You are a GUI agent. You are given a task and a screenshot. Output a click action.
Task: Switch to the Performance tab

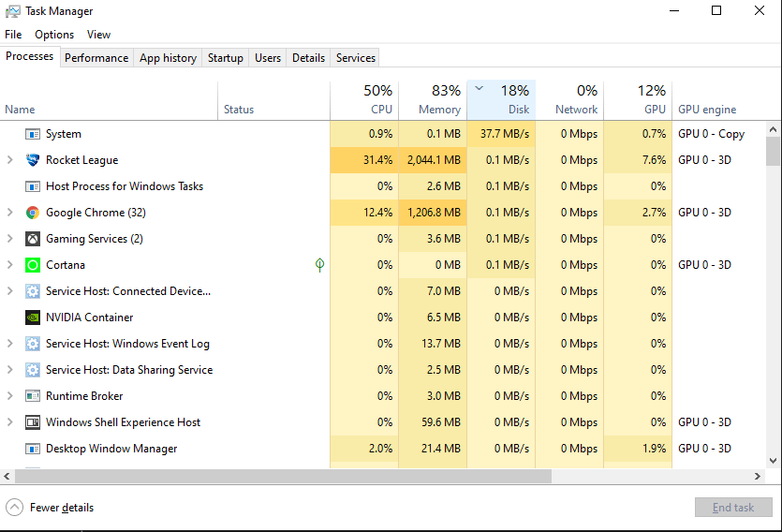pyautogui.click(x=96, y=58)
